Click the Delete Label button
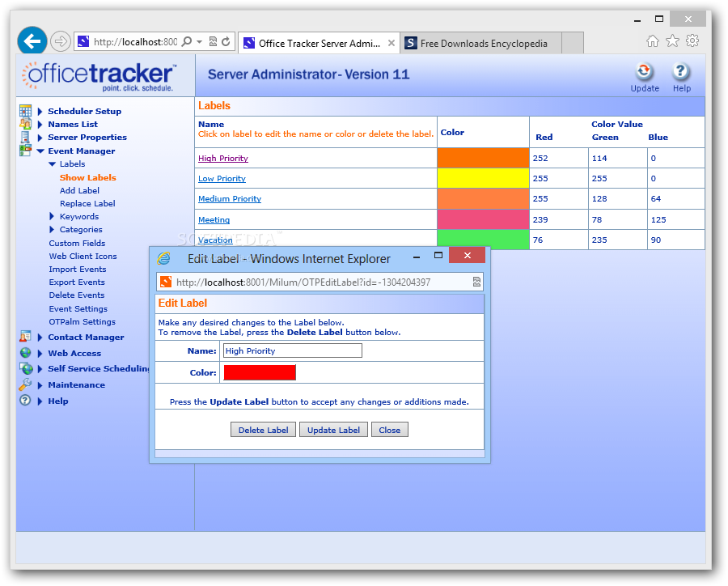This screenshot has width=728, height=586. [x=263, y=430]
